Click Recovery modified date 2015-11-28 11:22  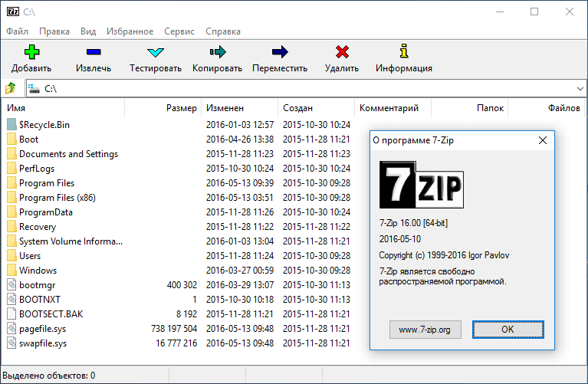pyautogui.click(x=240, y=227)
